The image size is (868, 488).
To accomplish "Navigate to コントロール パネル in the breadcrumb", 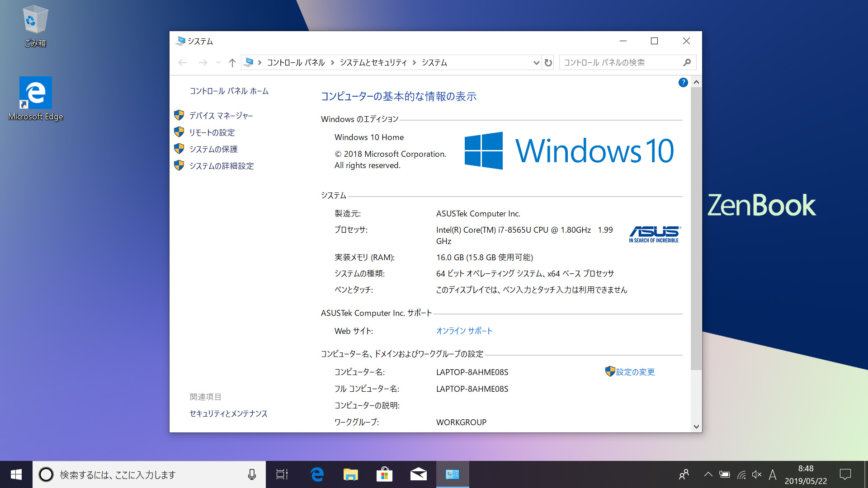I will [296, 62].
